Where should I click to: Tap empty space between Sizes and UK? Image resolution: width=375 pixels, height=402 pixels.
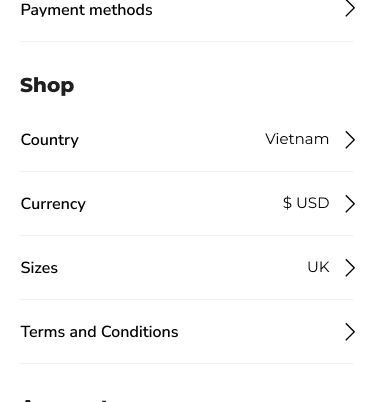tap(182, 268)
